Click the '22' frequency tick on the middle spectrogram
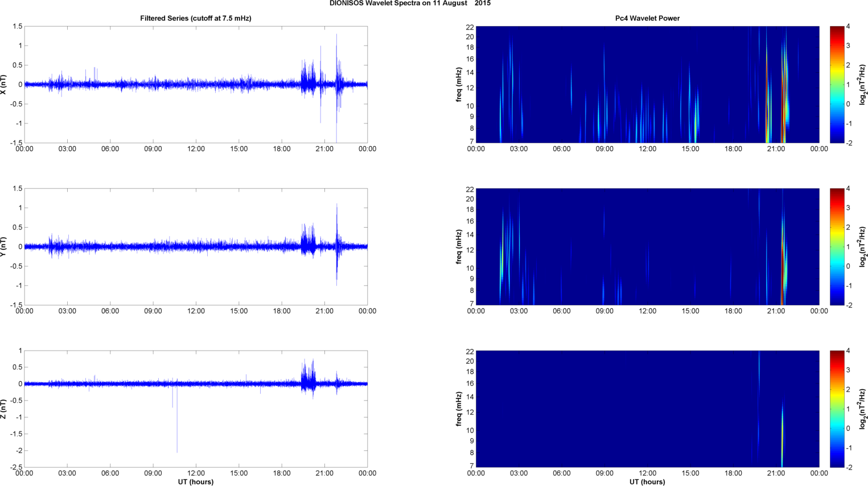This screenshot has height=486, width=868. coord(470,190)
